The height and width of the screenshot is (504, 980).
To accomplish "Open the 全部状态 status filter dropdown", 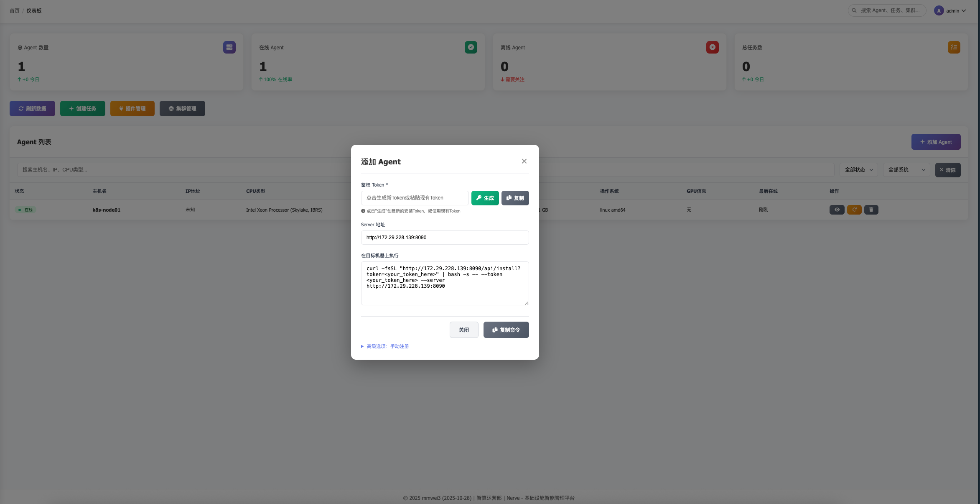I will tap(858, 170).
